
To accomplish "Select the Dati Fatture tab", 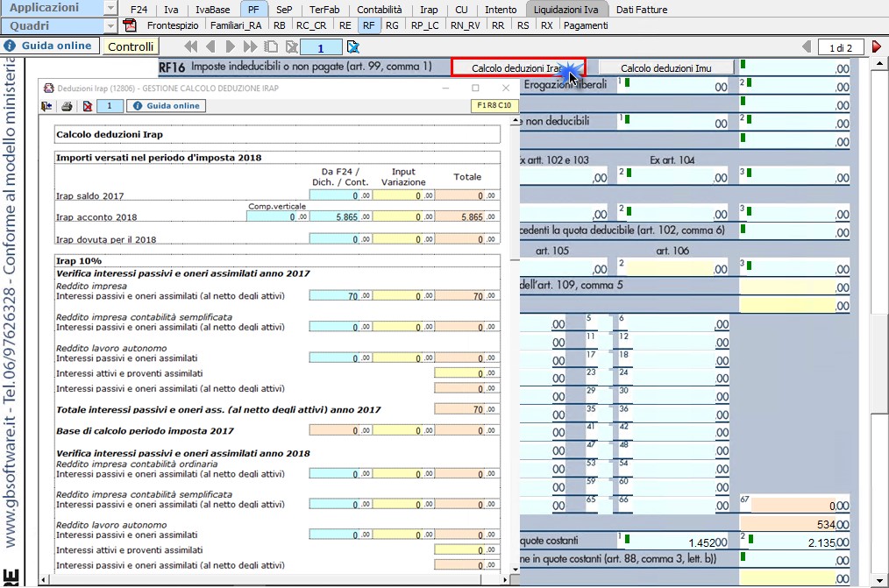I will pos(641,10).
